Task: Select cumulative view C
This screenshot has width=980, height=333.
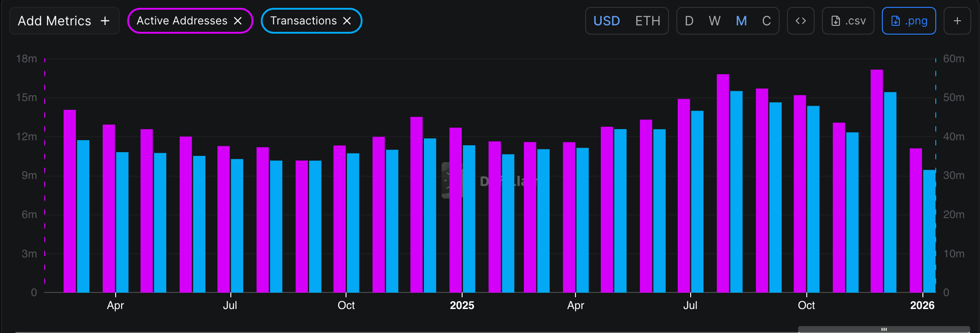Action: (x=766, y=21)
